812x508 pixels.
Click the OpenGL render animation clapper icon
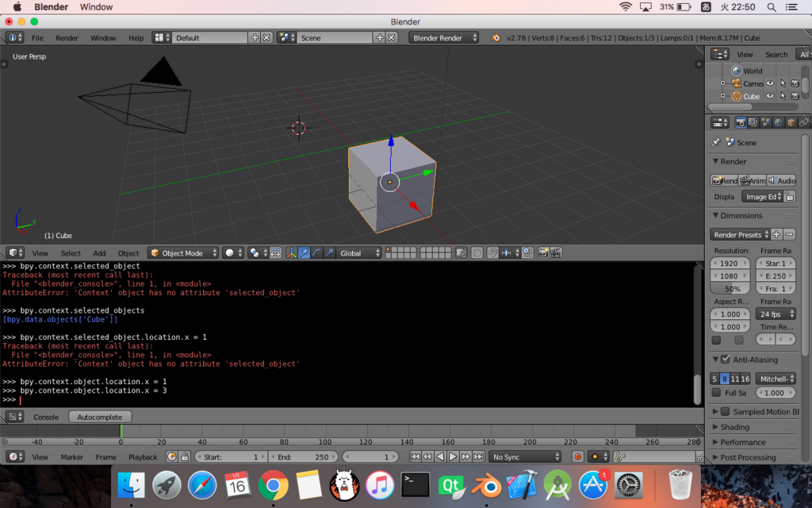(x=556, y=253)
